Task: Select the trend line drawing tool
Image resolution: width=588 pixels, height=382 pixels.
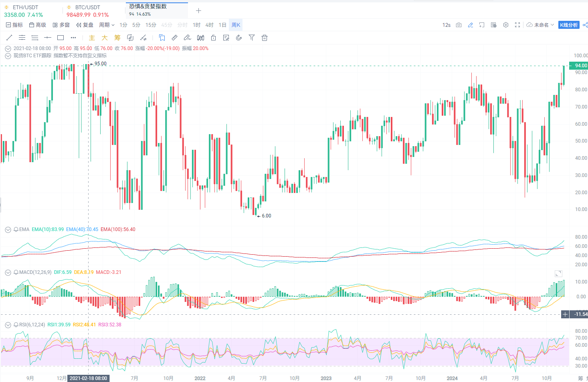Action: (9, 38)
